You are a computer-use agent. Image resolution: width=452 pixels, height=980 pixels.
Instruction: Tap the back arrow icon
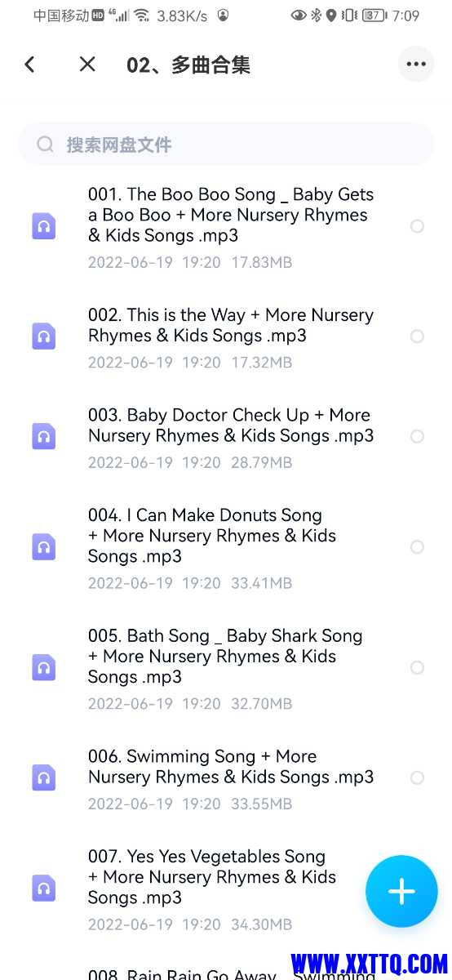(30, 65)
